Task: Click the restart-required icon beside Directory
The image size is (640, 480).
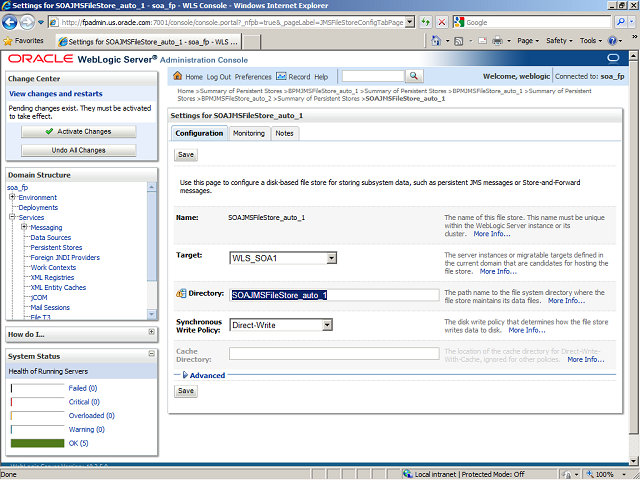Action: [x=182, y=294]
